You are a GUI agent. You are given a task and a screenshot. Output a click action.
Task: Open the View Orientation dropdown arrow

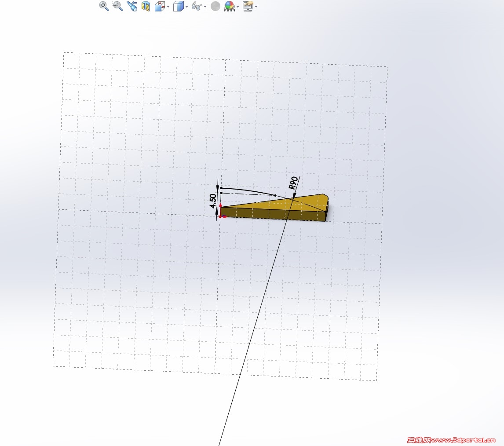click(168, 7)
